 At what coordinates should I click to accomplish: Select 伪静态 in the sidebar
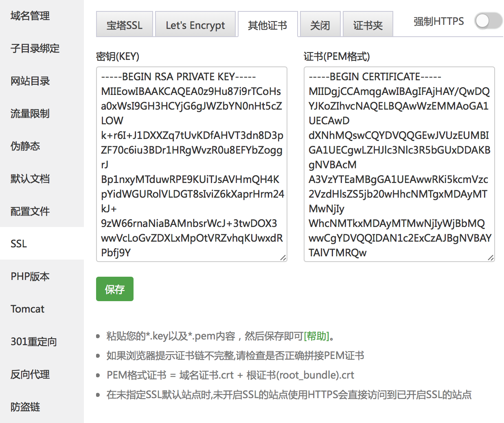[42, 146]
